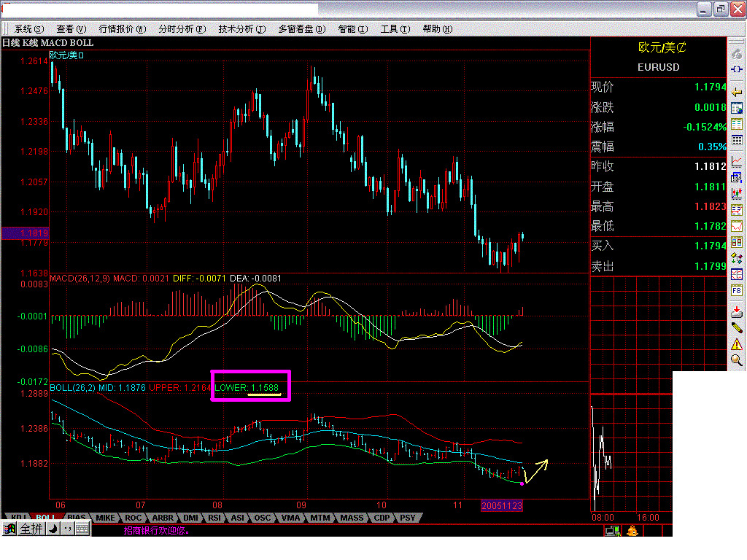Switch to candlestick K-line chart icon

[x=737, y=193]
